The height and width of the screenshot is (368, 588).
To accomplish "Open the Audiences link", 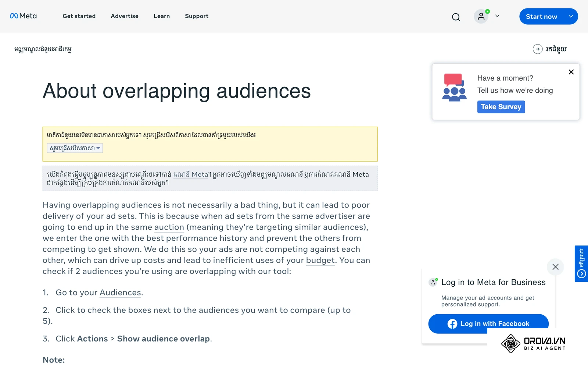I will click(x=120, y=293).
